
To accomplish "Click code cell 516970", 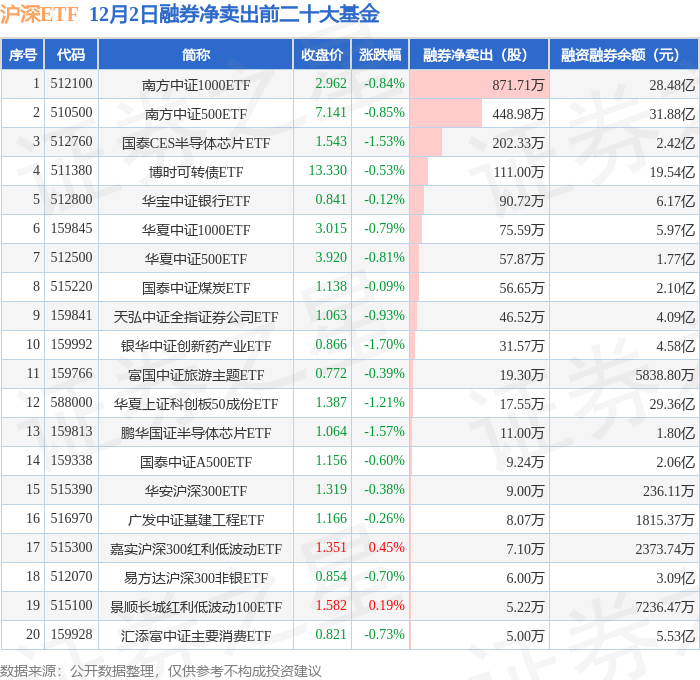I will (71, 519).
